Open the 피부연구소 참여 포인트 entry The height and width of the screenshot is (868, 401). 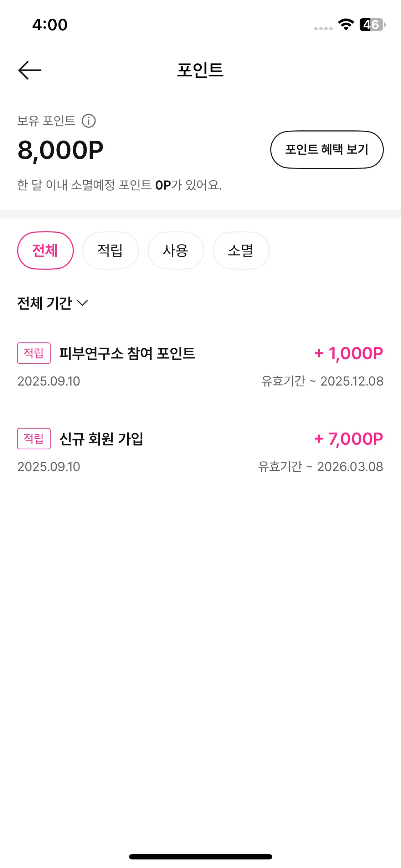[200, 367]
